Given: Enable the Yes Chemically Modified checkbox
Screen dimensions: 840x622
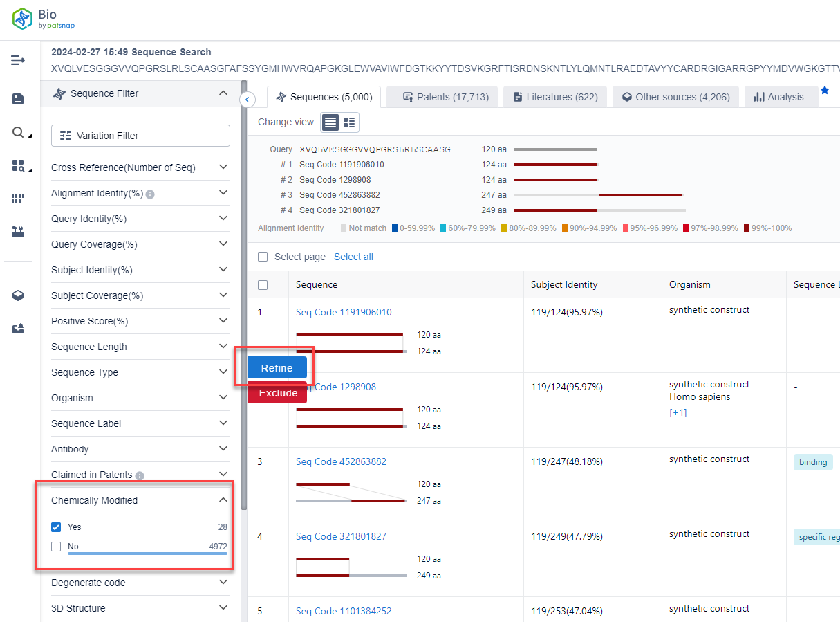Looking at the screenshot, I should pos(56,527).
